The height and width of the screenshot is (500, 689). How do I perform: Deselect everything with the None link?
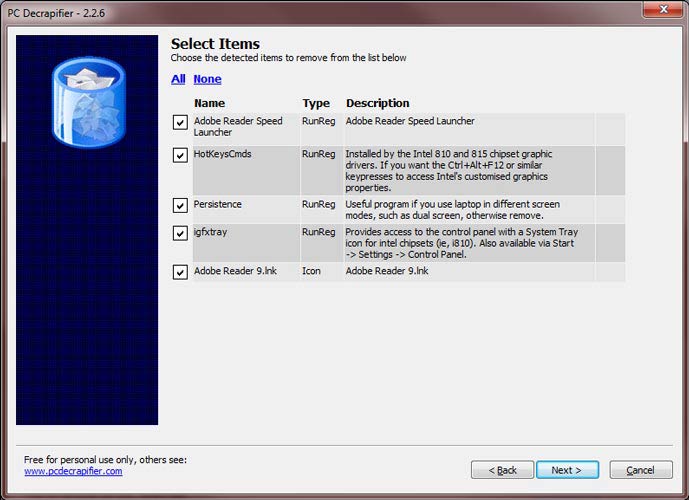207,79
